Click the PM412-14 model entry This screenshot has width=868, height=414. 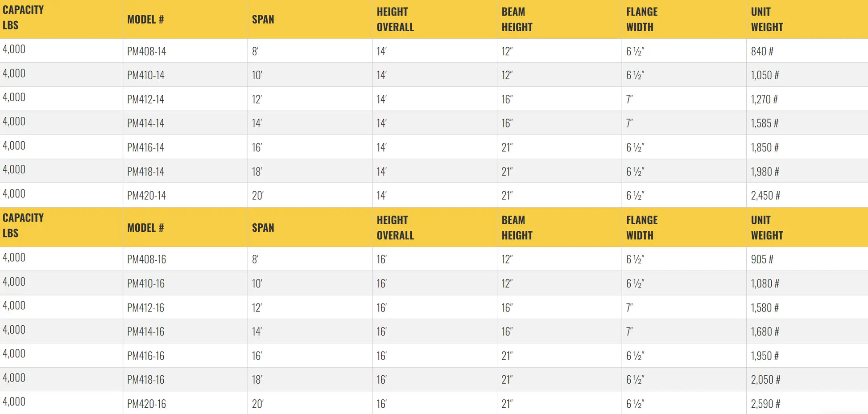point(145,99)
